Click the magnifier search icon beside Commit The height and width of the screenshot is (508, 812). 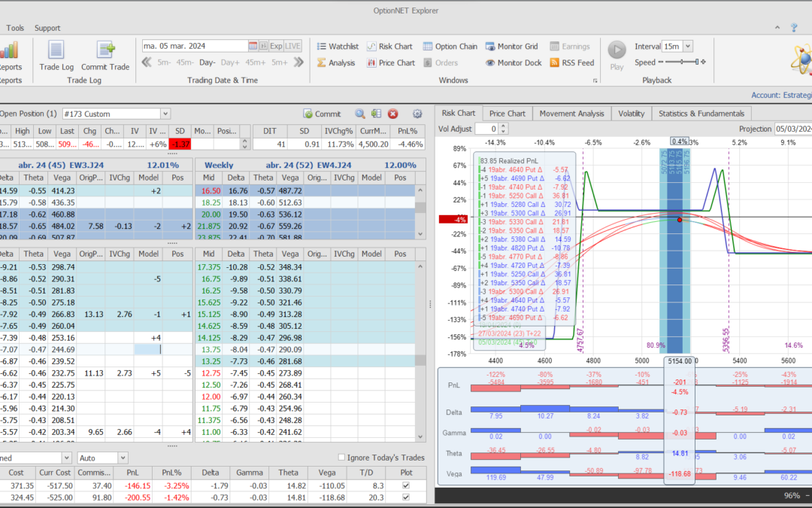360,114
